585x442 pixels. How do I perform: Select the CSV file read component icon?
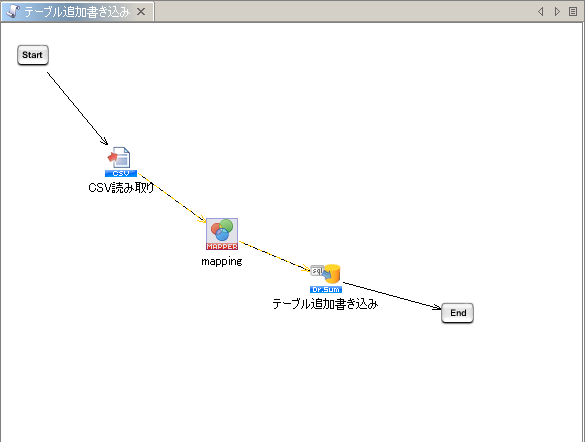click(121, 162)
